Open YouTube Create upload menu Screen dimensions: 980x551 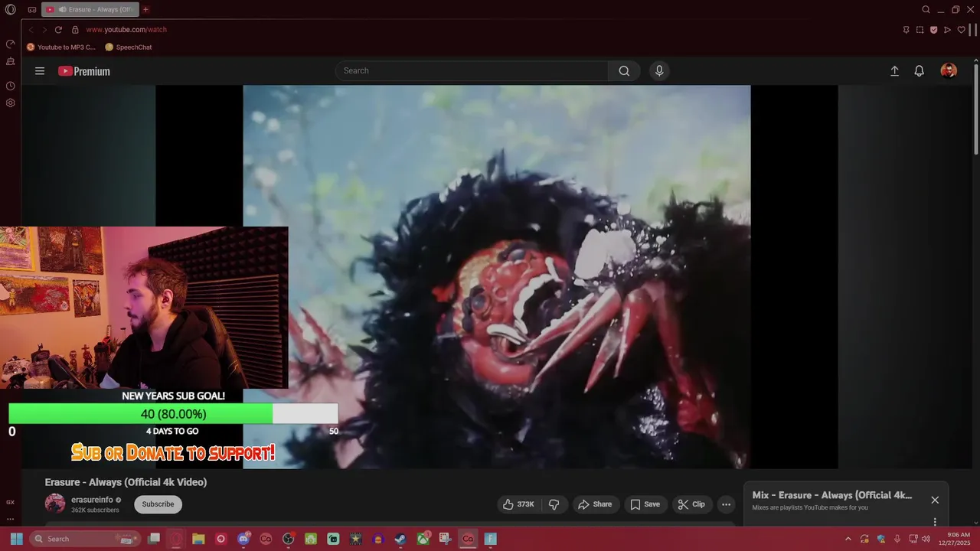894,70
